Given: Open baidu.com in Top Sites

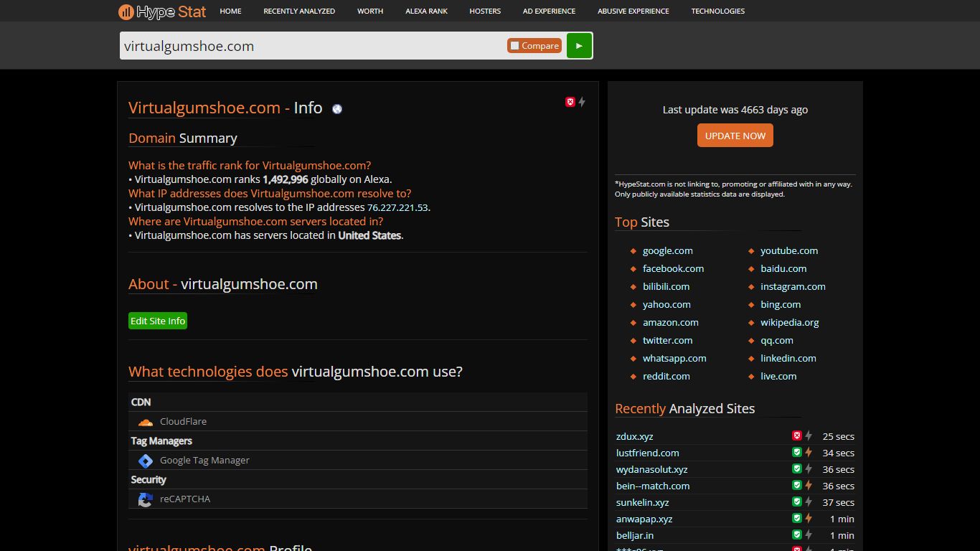Looking at the screenshot, I should point(783,268).
